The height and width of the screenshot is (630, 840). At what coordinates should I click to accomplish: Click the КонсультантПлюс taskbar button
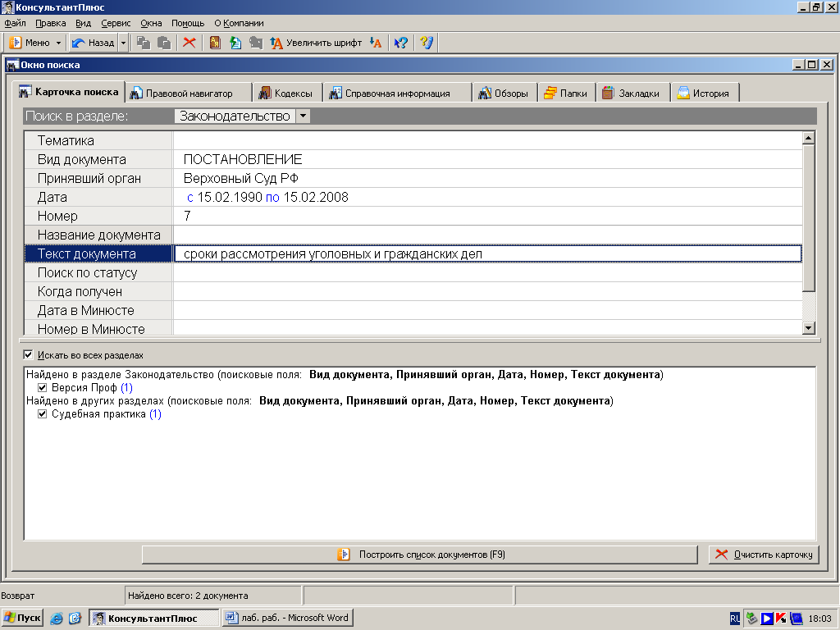point(153,619)
